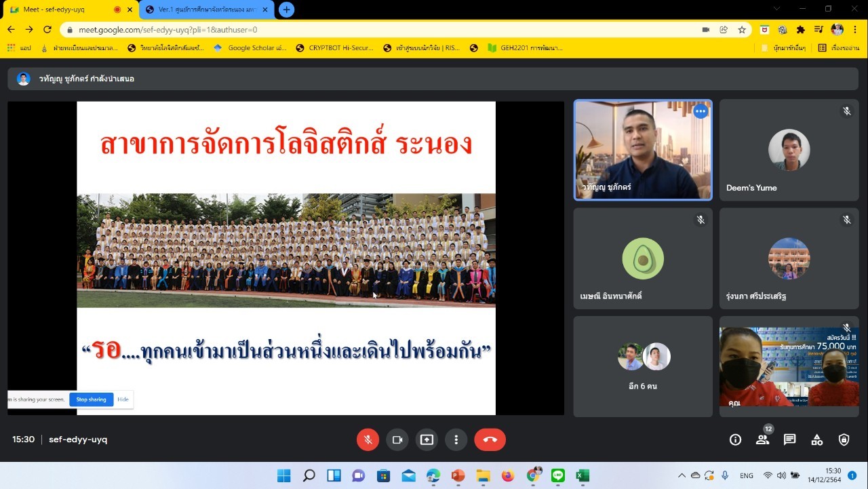
Task: Open options on the presenter's video tile
Action: (701, 111)
